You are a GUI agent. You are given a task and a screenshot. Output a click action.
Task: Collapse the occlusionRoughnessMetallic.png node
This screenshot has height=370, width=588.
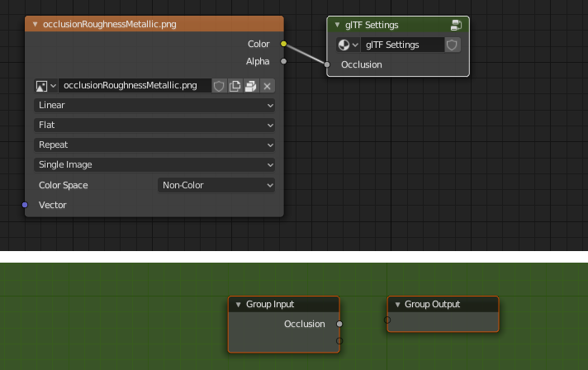tap(35, 25)
